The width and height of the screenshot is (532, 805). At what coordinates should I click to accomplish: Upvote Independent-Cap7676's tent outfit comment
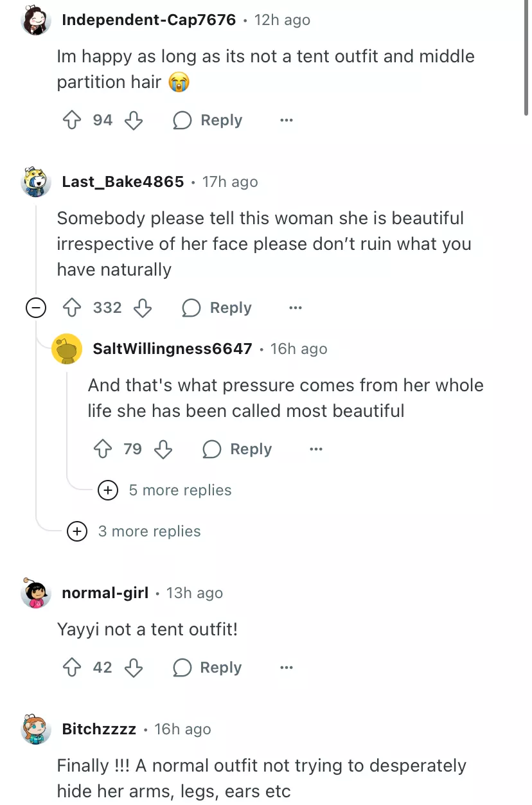[71, 120]
